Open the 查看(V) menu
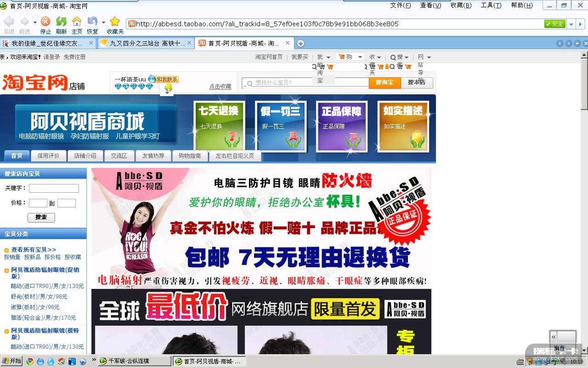This screenshot has width=588, height=368. click(430, 6)
